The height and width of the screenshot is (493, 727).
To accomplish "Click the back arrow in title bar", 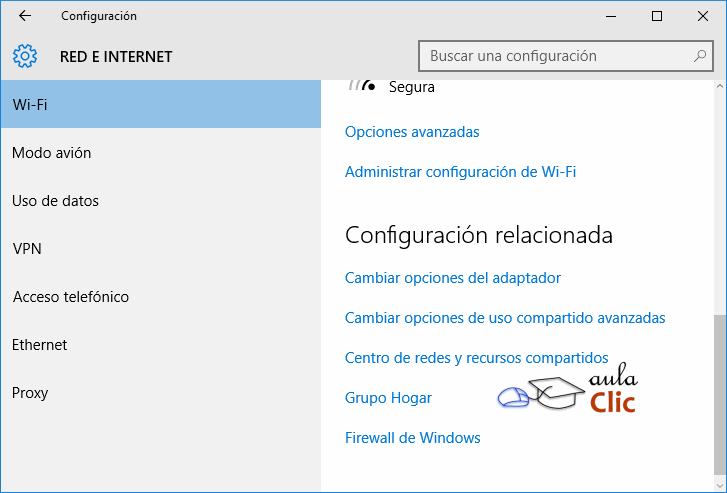I will point(25,16).
